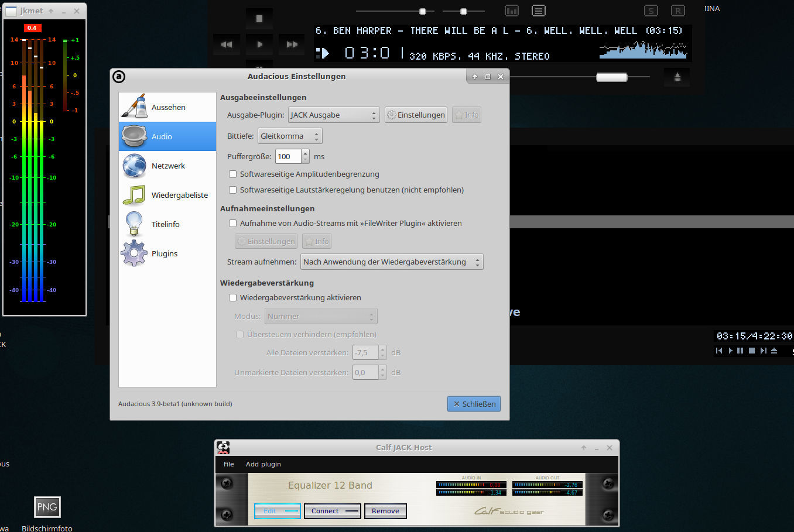Open the Titelinfo settings category
This screenshot has width=794, height=532.
click(167, 224)
